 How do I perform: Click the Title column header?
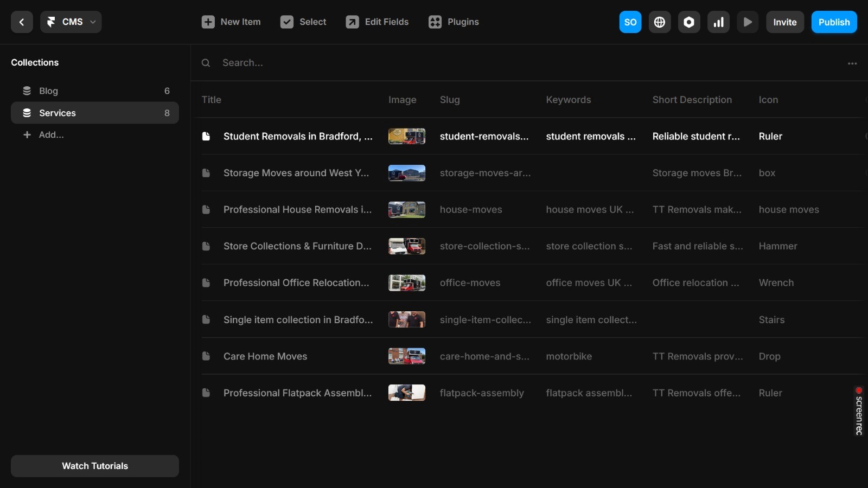pyautogui.click(x=211, y=100)
